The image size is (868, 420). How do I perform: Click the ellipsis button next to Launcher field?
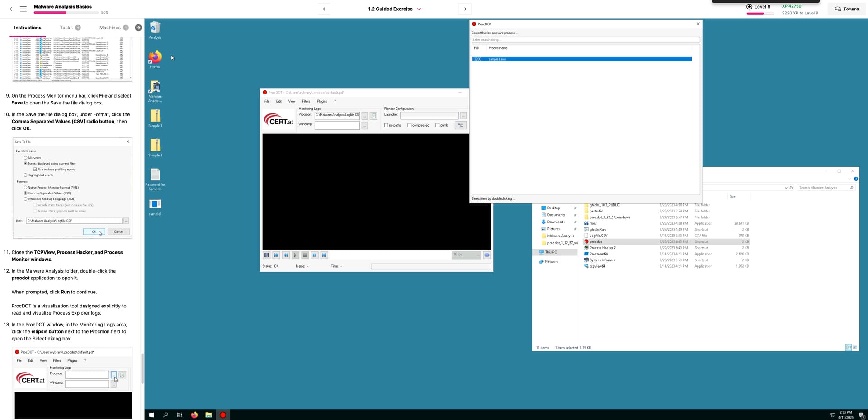463,116
